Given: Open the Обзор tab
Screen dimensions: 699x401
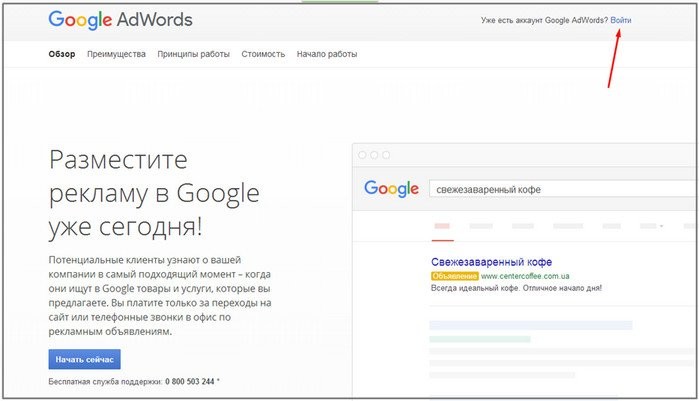Looking at the screenshot, I should click(x=62, y=54).
